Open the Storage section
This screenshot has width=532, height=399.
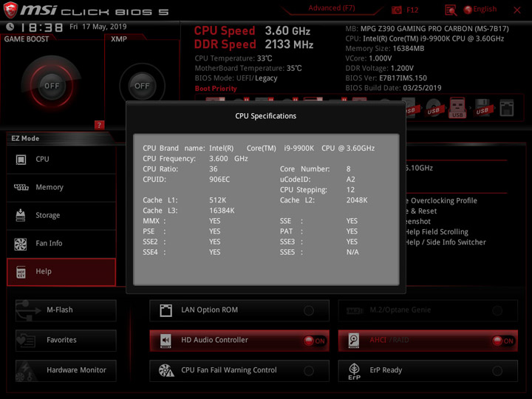[61, 216]
